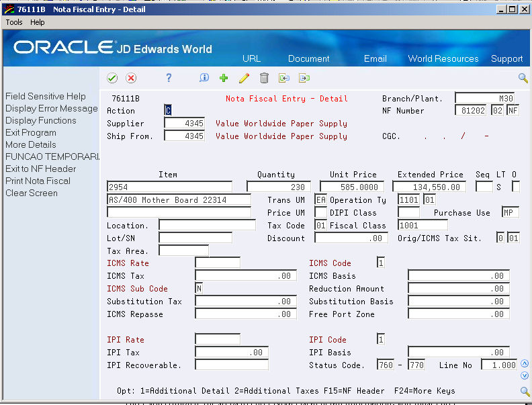This screenshot has height=405, width=532.
Task: Select Field Sensitive Help in sidebar
Action: [x=46, y=96]
